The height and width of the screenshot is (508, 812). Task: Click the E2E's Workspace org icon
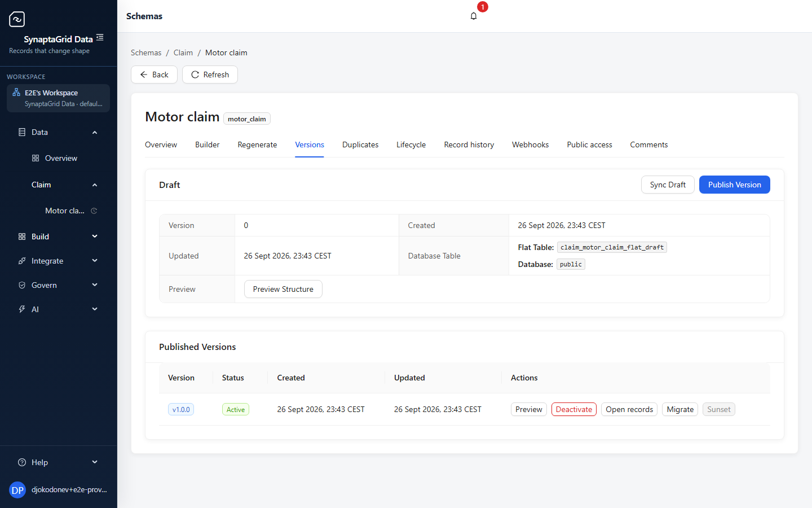(x=16, y=93)
